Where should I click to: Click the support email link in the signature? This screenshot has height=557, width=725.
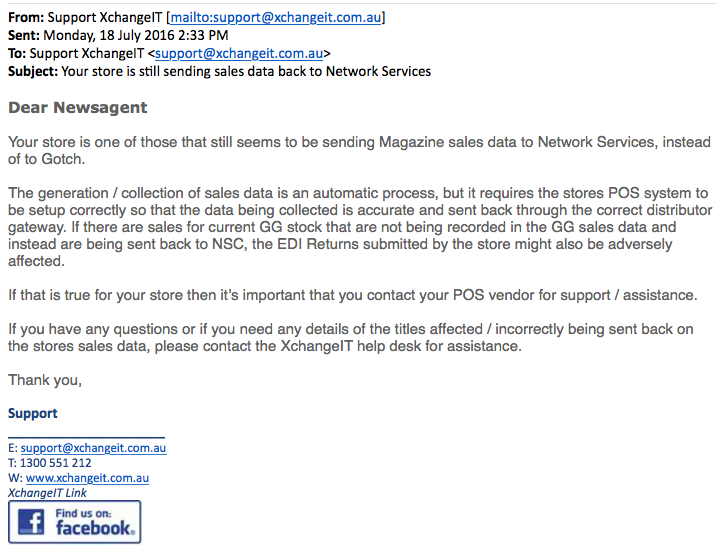(93, 448)
